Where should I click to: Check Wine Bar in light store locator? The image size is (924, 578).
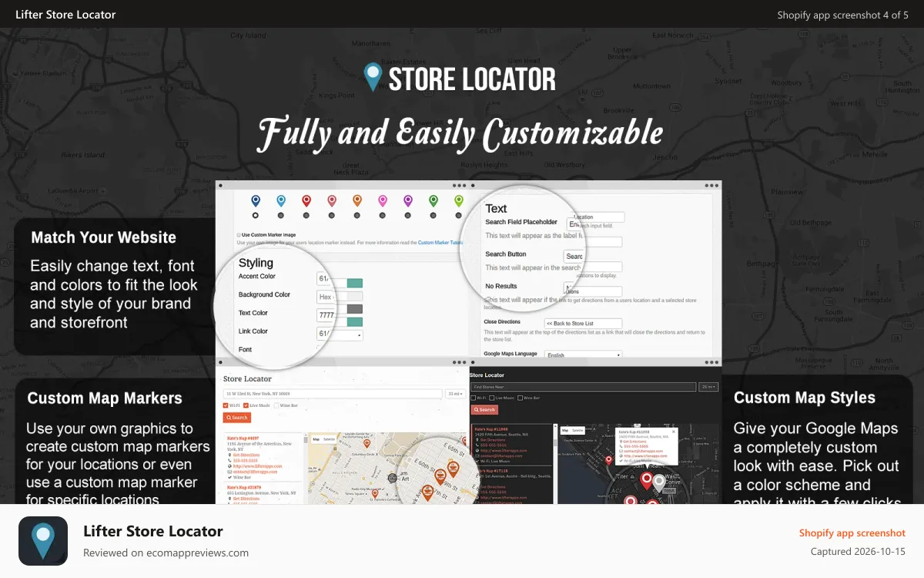275,405
